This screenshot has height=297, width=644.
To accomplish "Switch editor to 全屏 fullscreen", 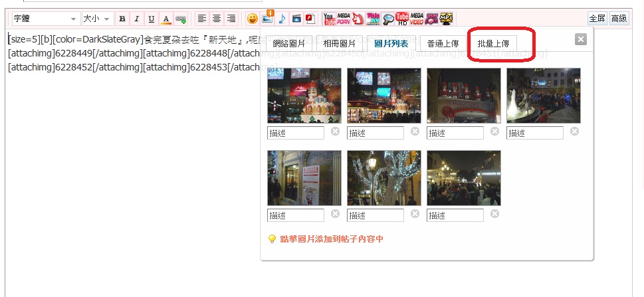I will coord(597,19).
